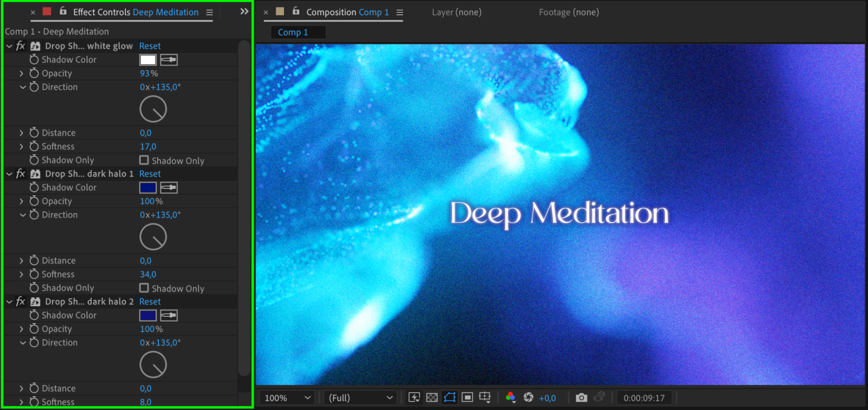Click the 93% opacity value under white glow

(x=149, y=73)
